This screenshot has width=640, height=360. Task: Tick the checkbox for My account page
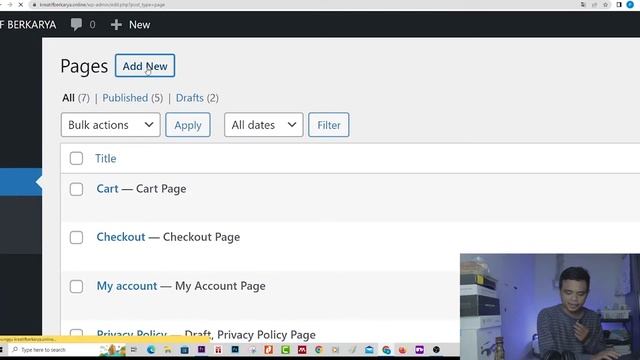76,286
